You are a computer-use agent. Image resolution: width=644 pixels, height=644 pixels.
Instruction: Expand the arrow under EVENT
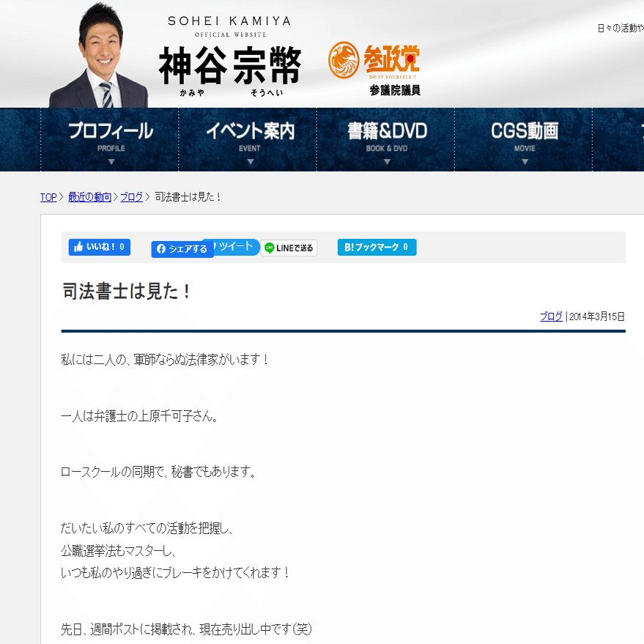[x=251, y=162]
